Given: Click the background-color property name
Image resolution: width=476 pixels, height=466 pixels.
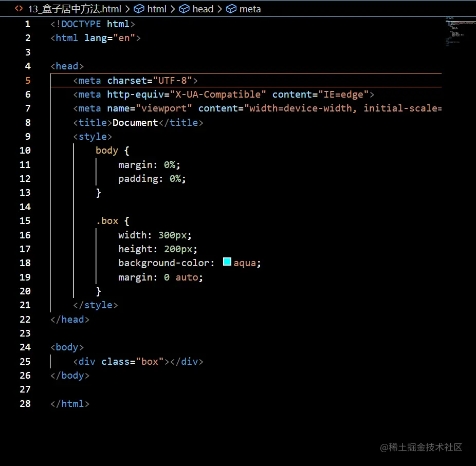Looking at the screenshot, I should [163, 263].
